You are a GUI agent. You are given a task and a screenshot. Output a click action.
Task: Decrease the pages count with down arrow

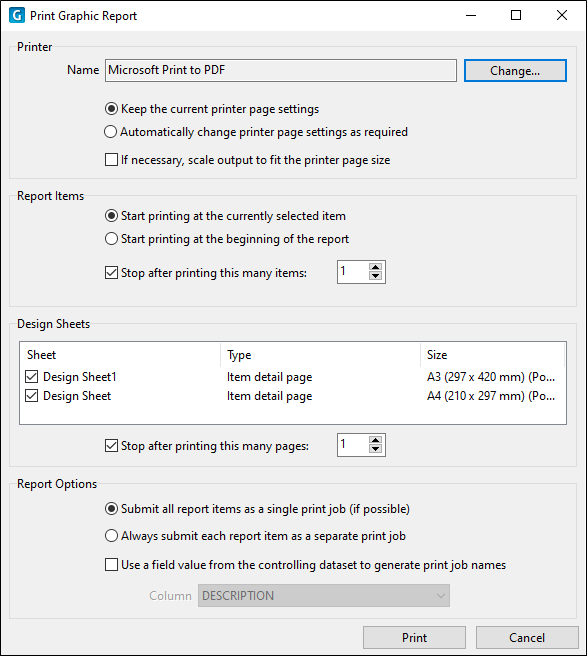pyautogui.click(x=375, y=449)
